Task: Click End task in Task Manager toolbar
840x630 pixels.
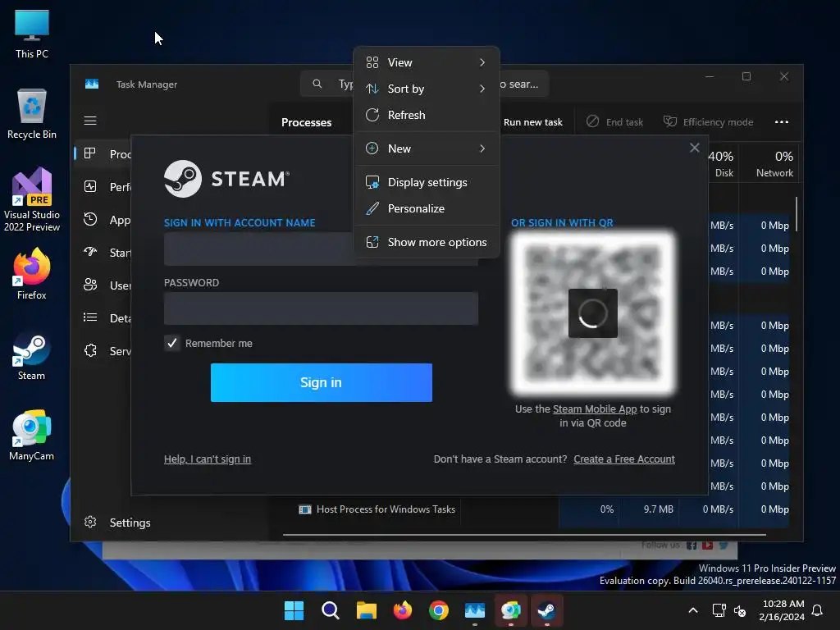Action: point(614,122)
